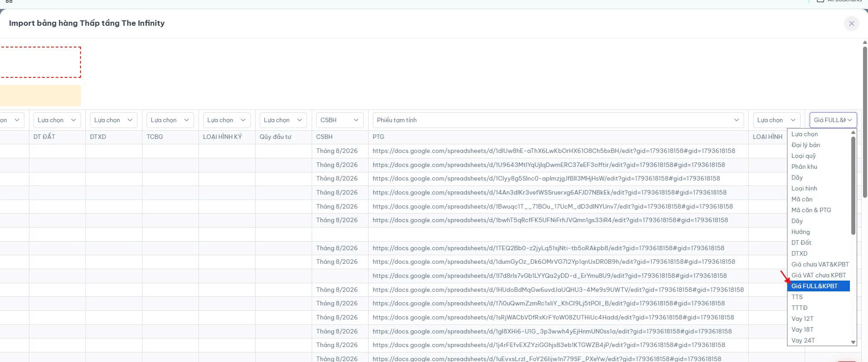The width and height of the screenshot is (868, 362).
Task: Click dropdown list scroll up arrow
Action: point(853,132)
